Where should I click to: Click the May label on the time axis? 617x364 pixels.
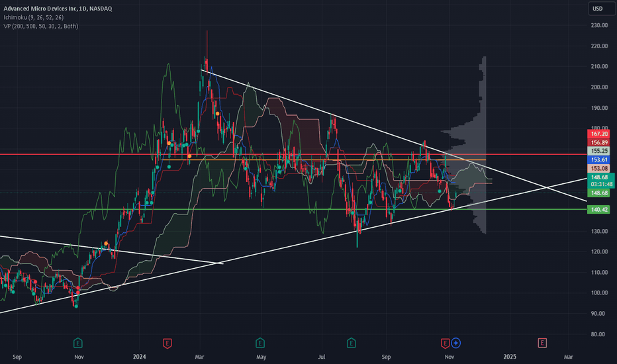tap(261, 357)
